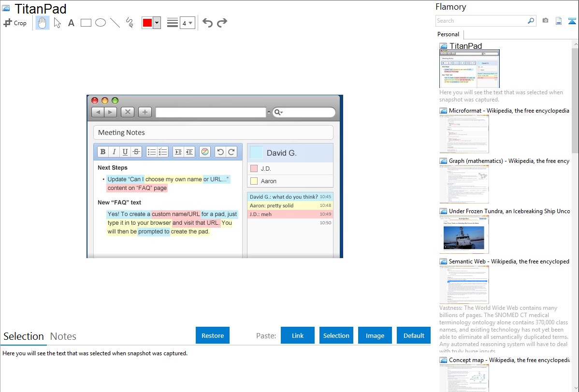Screen dimensions: 579x392
Task: Click the Paste Link button
Action: (298, 335)
